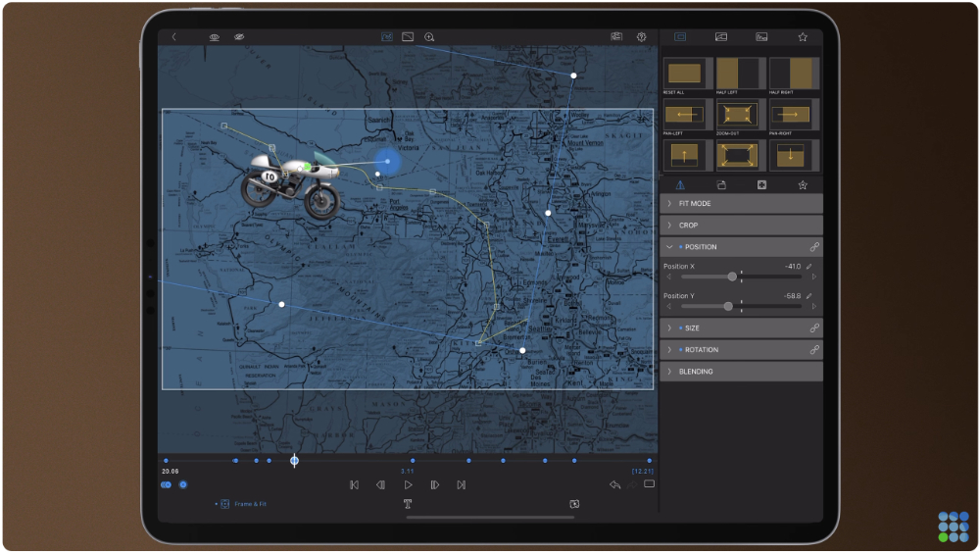Expand the Size section

point(741,328)
